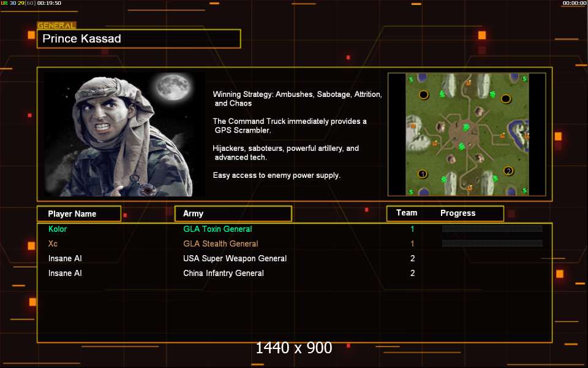Click the Hijackers, saboteurs description text
This screenshot has width=588, height=368.
286,153
